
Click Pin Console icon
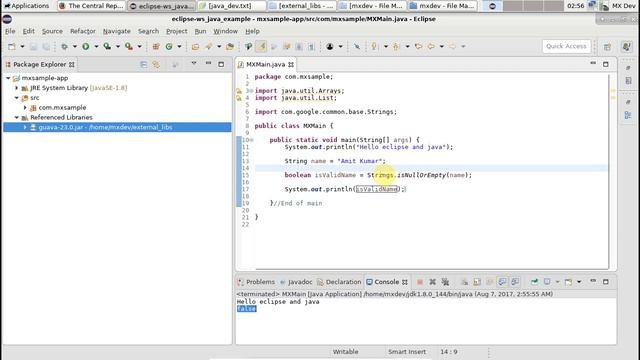click(534, 282)
